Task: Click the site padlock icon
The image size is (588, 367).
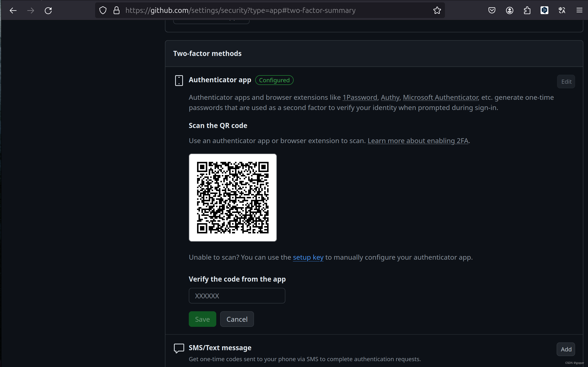Action: [117, 10]
